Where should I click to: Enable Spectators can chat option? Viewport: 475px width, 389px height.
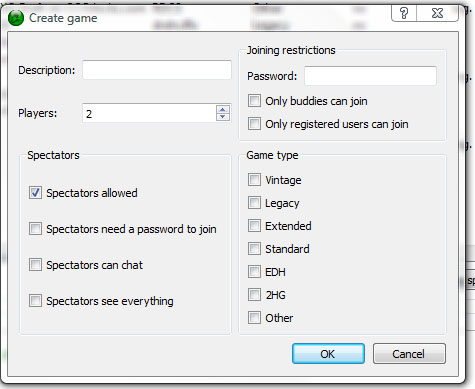pos(35,265)
